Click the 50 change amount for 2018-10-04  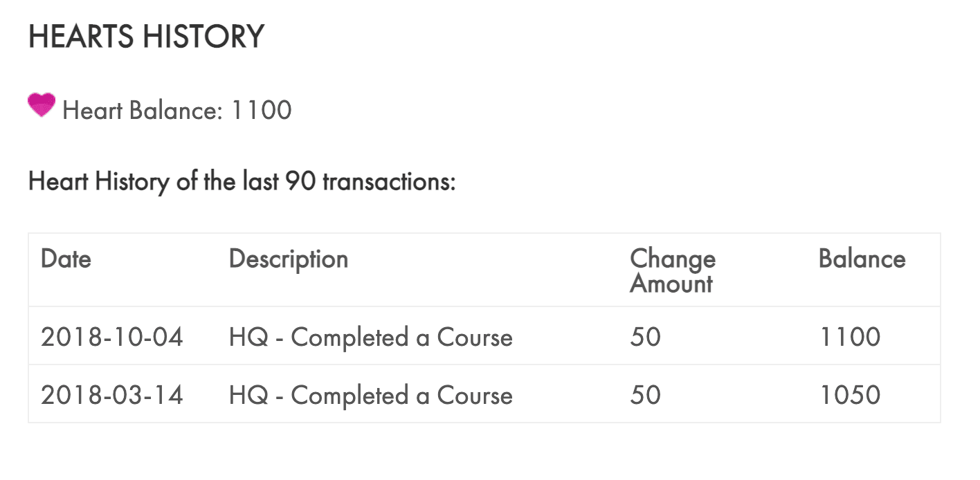645,337
